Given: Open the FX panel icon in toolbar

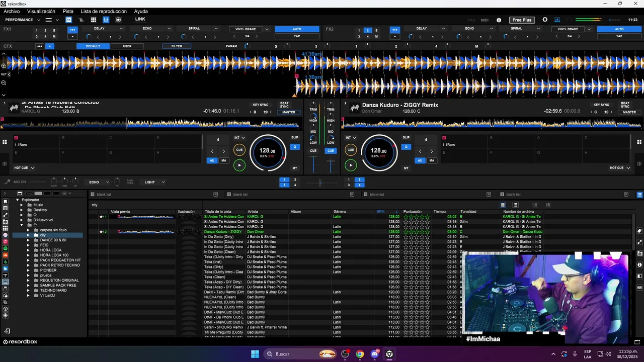Looking at the screenshot, I should 68,20.
